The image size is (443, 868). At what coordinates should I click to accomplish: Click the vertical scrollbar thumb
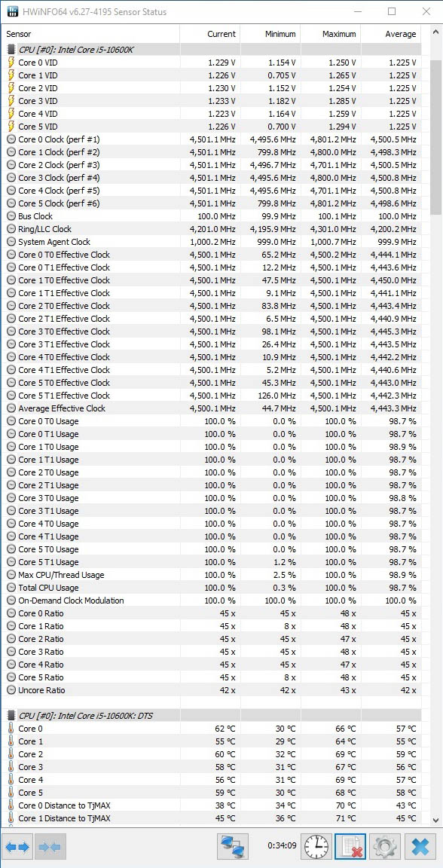click(435, 136)
